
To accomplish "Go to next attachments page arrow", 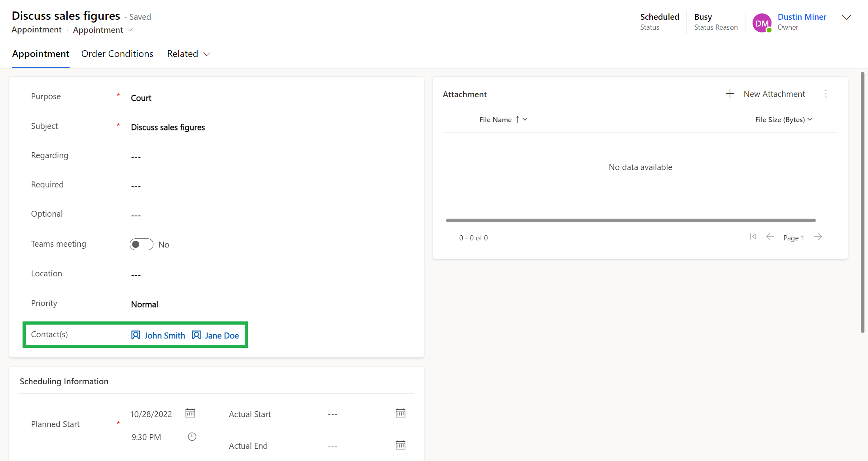I will (818, 237).
